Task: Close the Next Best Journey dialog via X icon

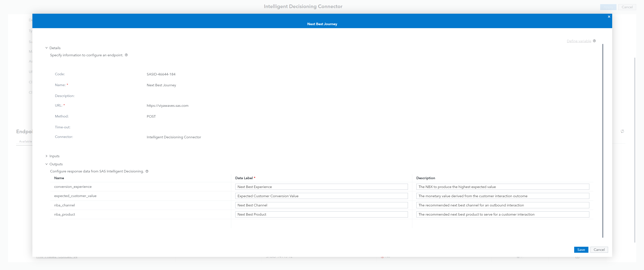Action: click(609, 17)
